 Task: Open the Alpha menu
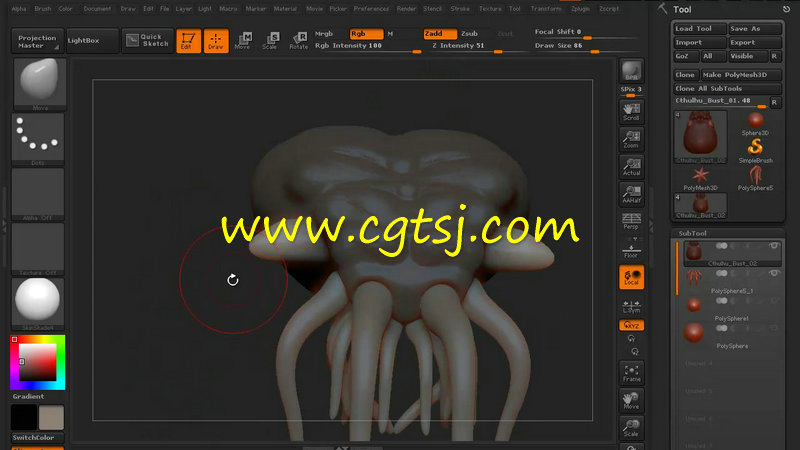tap(19, 9)
